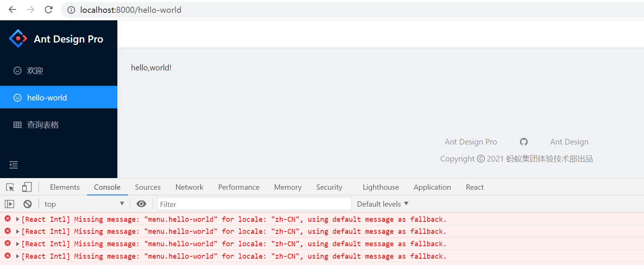644x265 pixels.
Task: Switch to the Sources tab
Action: coord(148,187)
